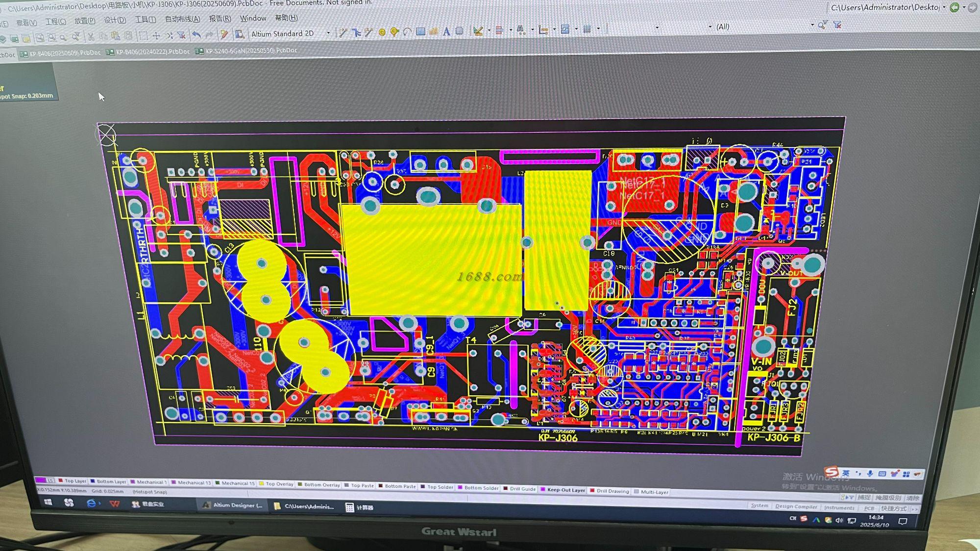Open the 放置(P) Place menu
Screen dimensions: 980x551
tap(85, 21)
